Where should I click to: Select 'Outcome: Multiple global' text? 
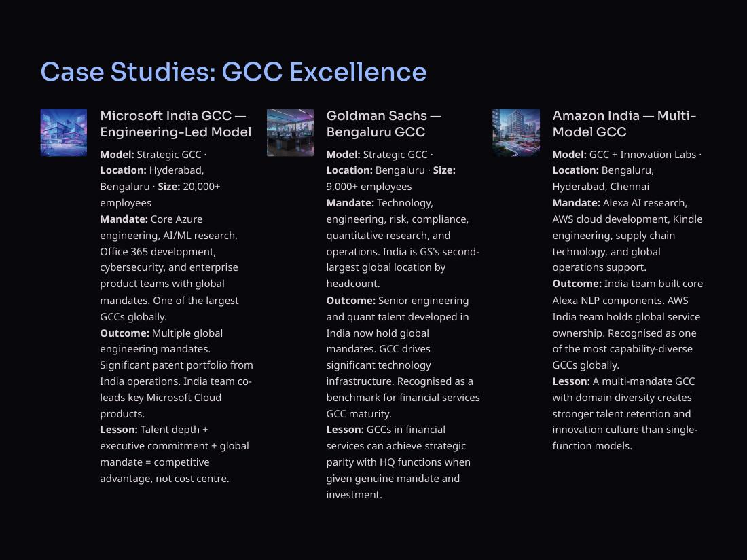pos(162,333)
